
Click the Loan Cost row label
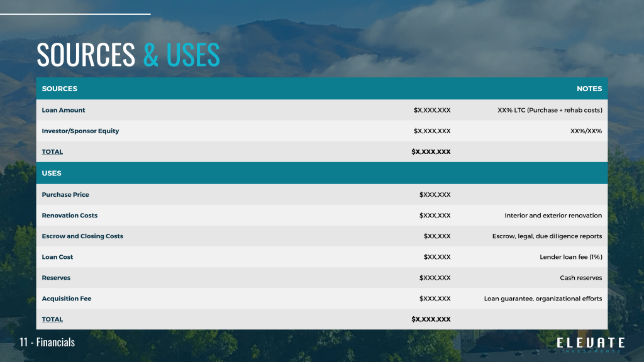click(x=58, y=256)
